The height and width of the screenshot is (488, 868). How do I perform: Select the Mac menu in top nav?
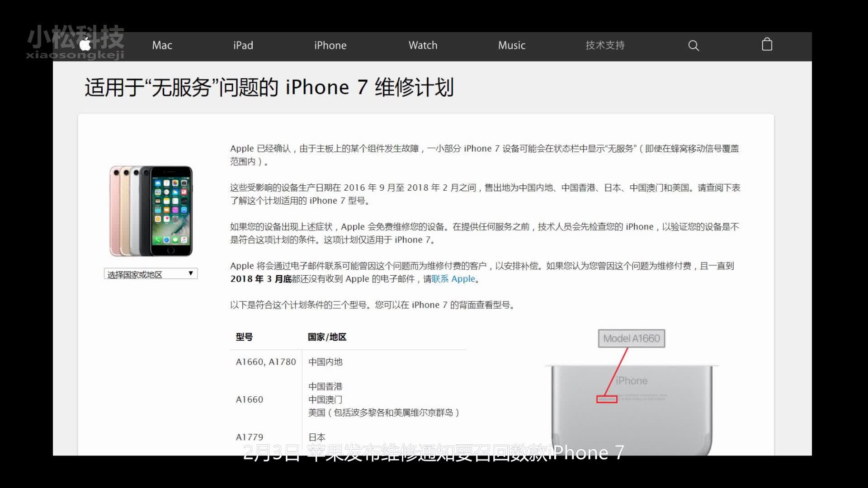[161, 45]
